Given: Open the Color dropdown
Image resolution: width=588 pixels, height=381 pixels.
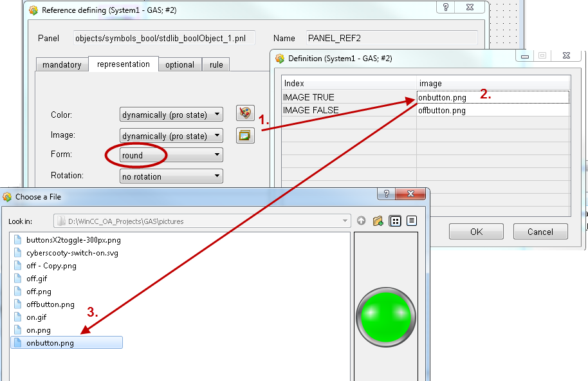Looking at the screenshot, I should [x=171, y=115].
